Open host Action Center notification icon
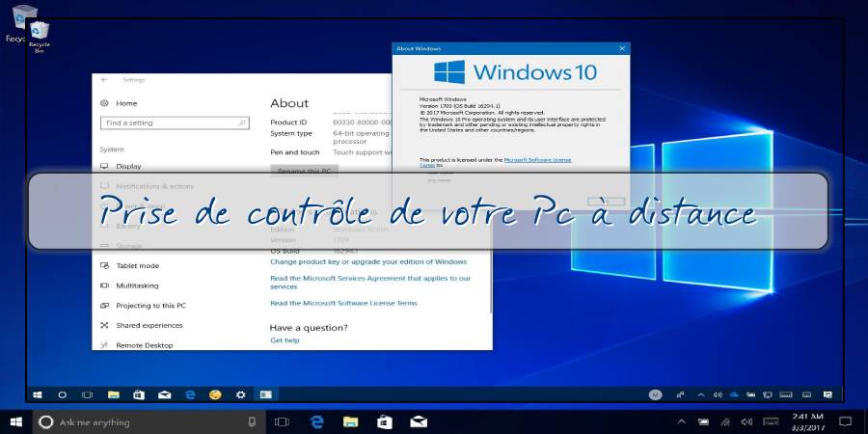This screenshot has width=868, height=434. pyautogui.click(x=845, y=421)
